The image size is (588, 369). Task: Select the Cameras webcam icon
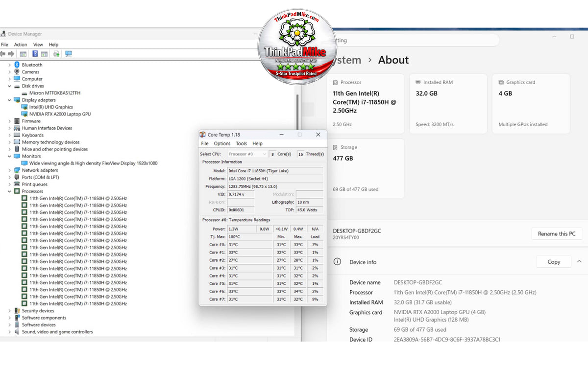(17, 72)
